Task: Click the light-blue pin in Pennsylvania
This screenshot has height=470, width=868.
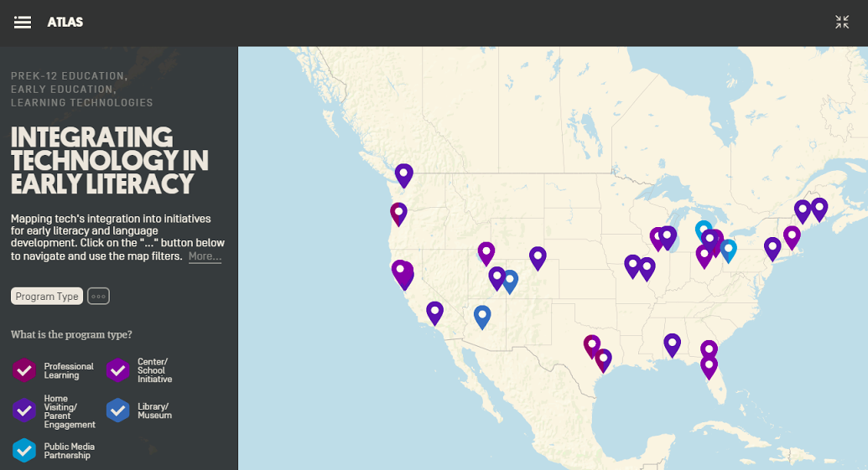Action: (x=728, y=250)
